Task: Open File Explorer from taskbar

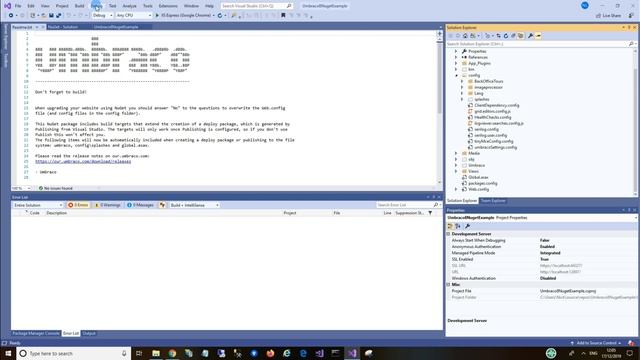Action: [156, 353]
